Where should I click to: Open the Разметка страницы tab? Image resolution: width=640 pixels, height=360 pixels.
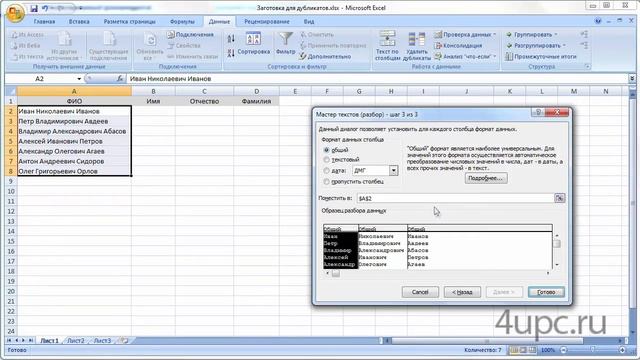(129, 22)
